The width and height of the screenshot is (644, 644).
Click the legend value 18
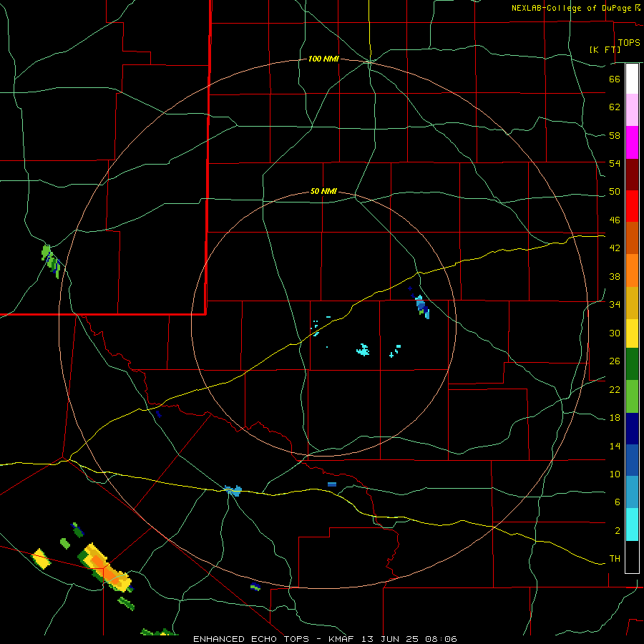pos(615,418)
